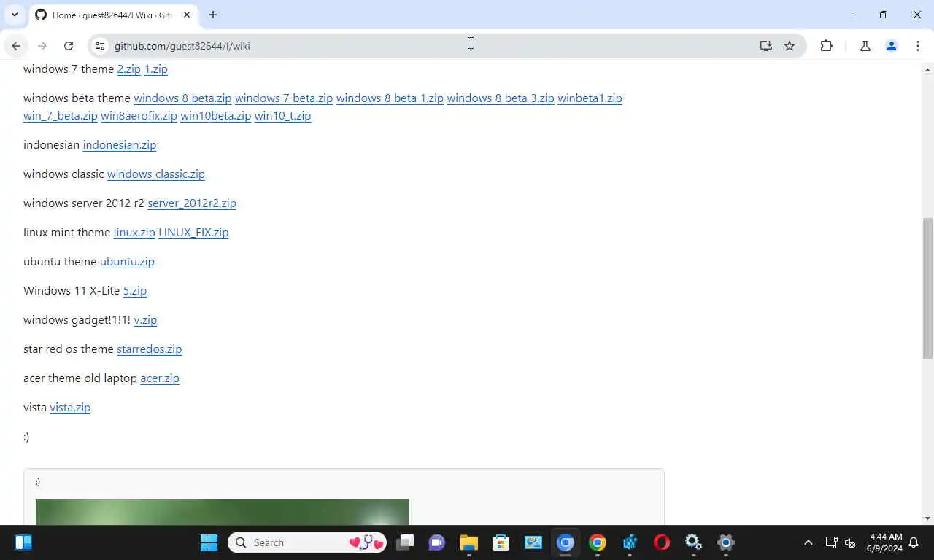The image size is (934, 560).
Task: Click the scrollbar up arrow
Action: pyautogui.click(x=928, y=70)
